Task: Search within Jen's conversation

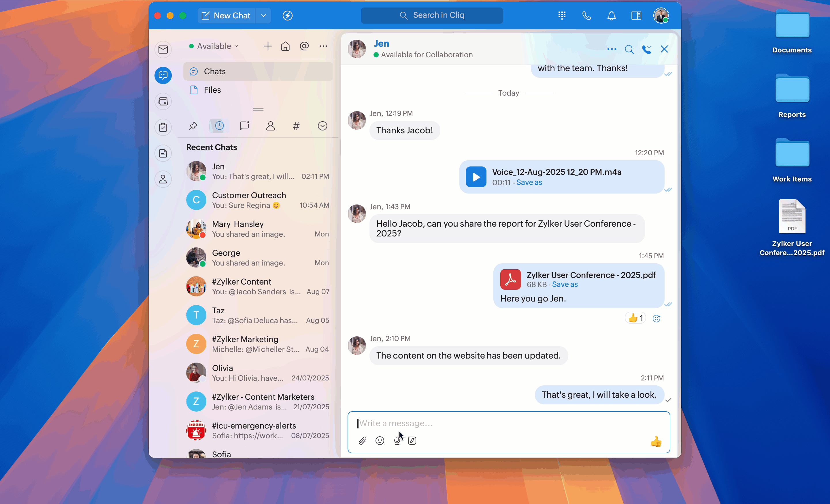Action: pos(629,50)
